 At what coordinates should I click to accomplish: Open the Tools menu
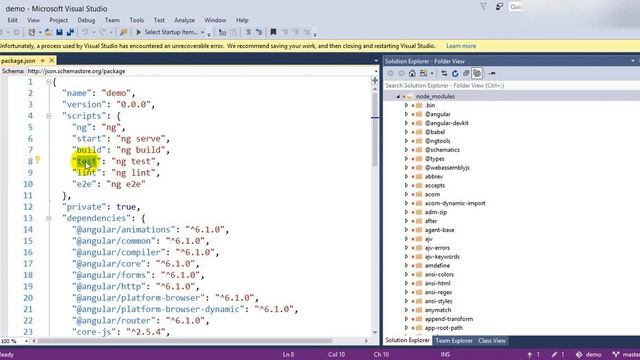[137, 20]
